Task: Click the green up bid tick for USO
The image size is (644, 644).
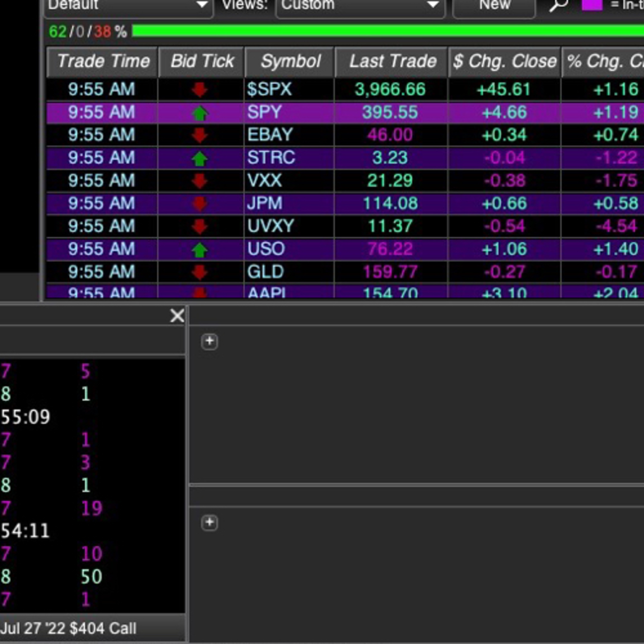Action: (200, 250)
